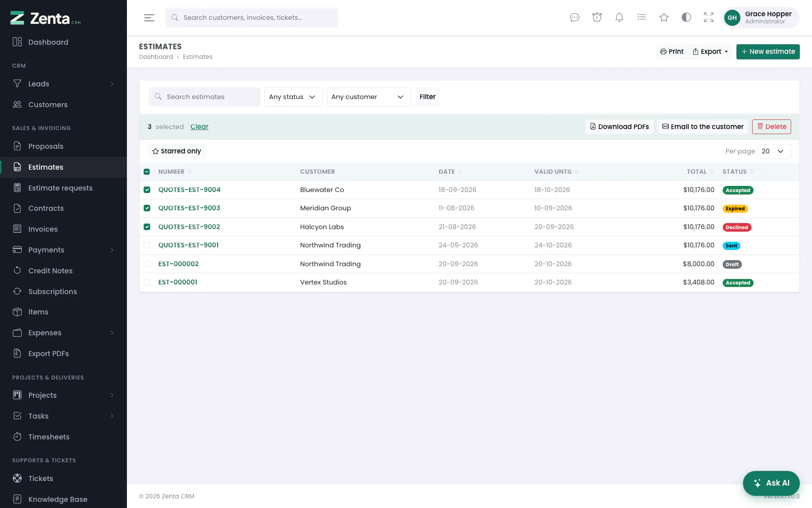Collapse sidebar with the hamburger menu icon

click(149, 18)
